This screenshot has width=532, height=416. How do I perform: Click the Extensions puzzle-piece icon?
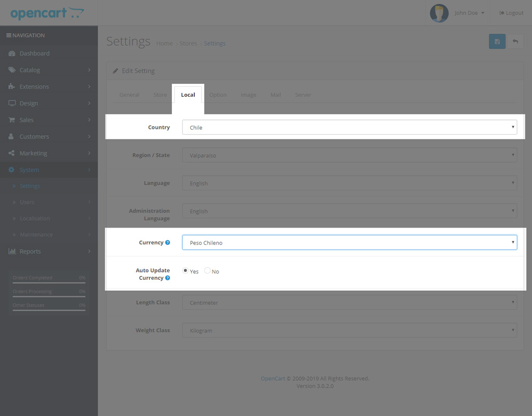11,86
